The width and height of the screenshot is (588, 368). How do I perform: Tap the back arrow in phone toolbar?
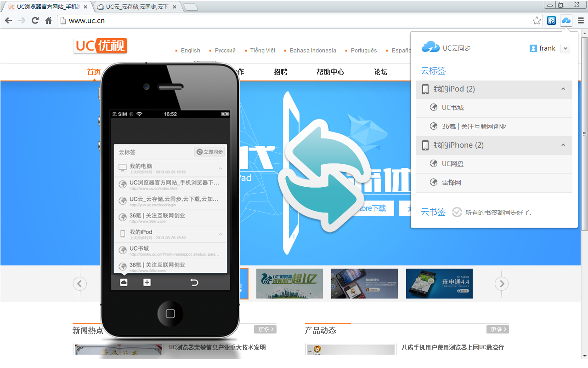coord(194,282)
